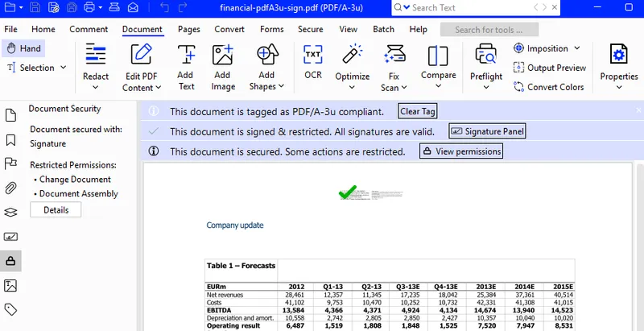Image resolution: width=644 pixels, height=331 pixels.
Task: Click the Edit PDF Content tool
Action: click(142, 67)
